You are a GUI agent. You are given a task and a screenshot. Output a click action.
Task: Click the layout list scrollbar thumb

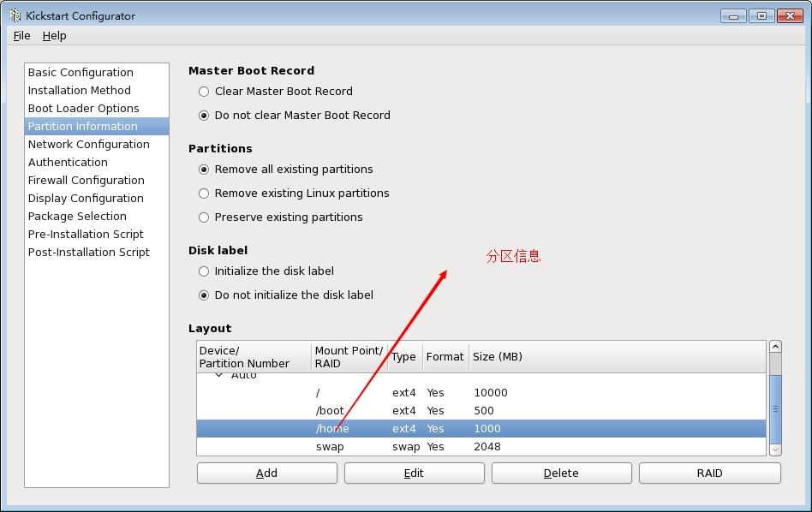pos(775,409)
